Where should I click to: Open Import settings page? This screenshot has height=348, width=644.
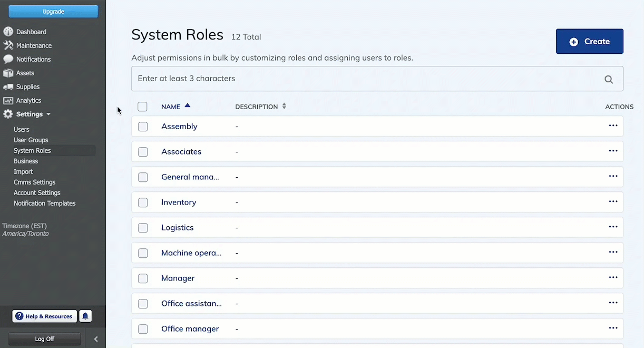[x=23, y=171]
